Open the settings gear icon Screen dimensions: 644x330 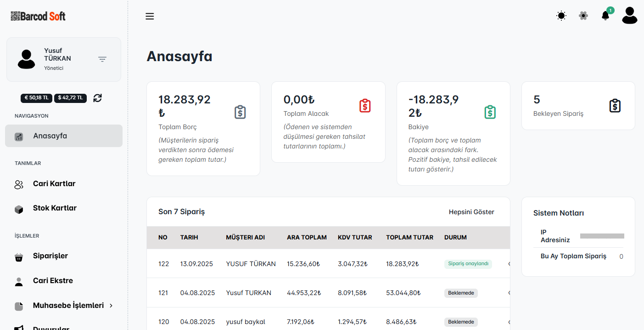tap(583, 16)
